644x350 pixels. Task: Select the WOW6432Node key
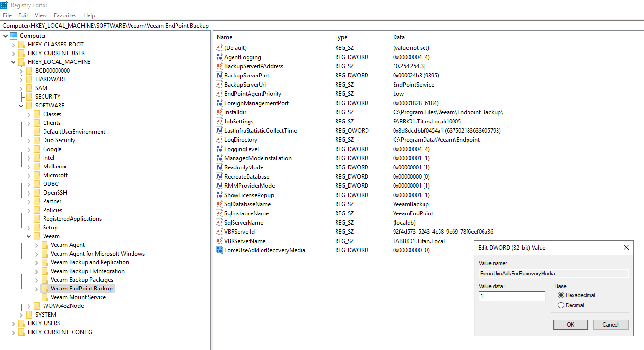pos(63,306)
